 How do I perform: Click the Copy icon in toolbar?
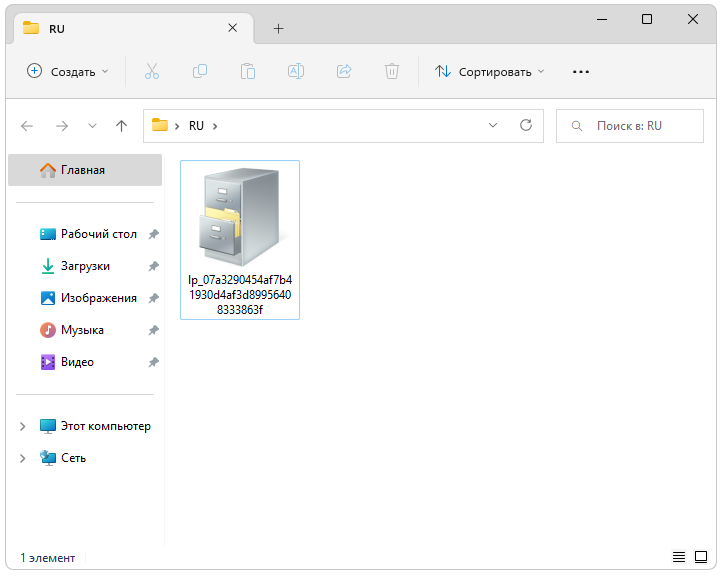coord(199,71)
